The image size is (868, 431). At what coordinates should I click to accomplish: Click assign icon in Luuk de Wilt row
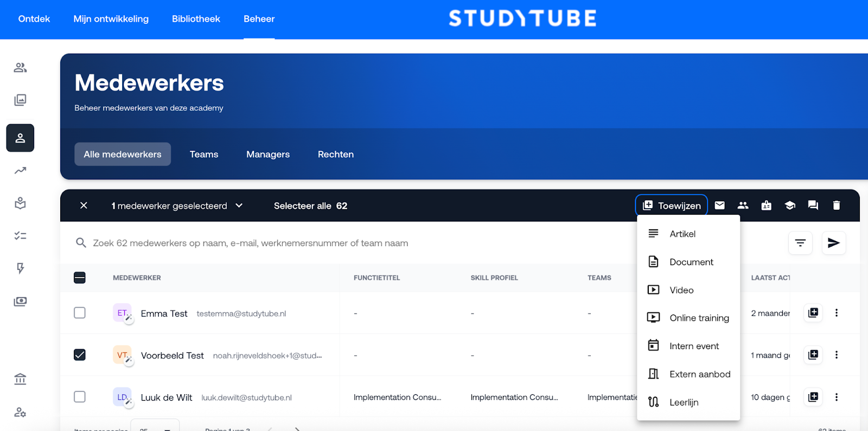[813, 397]
